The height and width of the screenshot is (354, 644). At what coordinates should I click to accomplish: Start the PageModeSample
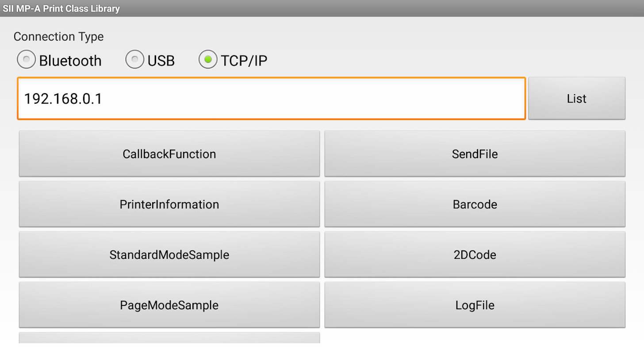tap(169, 305)
